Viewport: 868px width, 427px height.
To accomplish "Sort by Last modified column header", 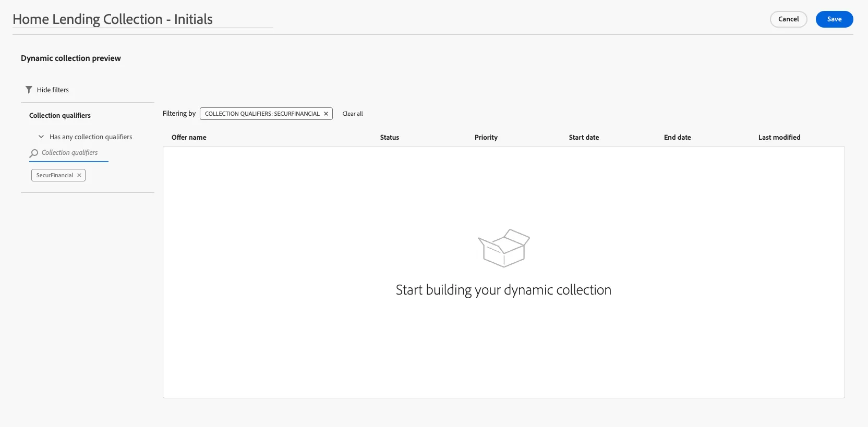I will click(779, 138).
